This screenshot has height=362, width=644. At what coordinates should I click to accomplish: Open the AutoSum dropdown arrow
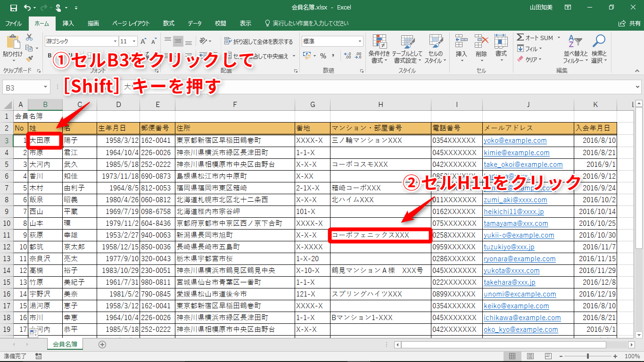(x=559, y=38)
